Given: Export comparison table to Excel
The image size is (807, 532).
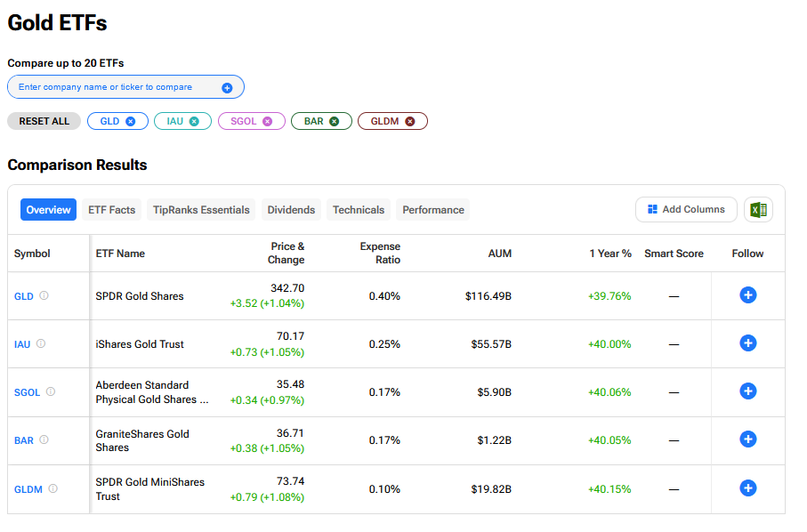Looking at the screenshot, I should pos(758,210).
